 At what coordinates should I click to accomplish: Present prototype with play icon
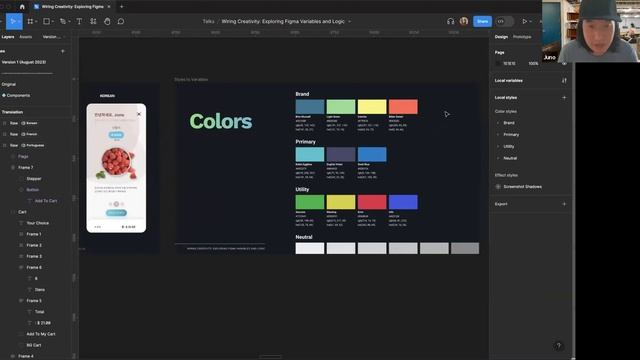pos(524,21)
